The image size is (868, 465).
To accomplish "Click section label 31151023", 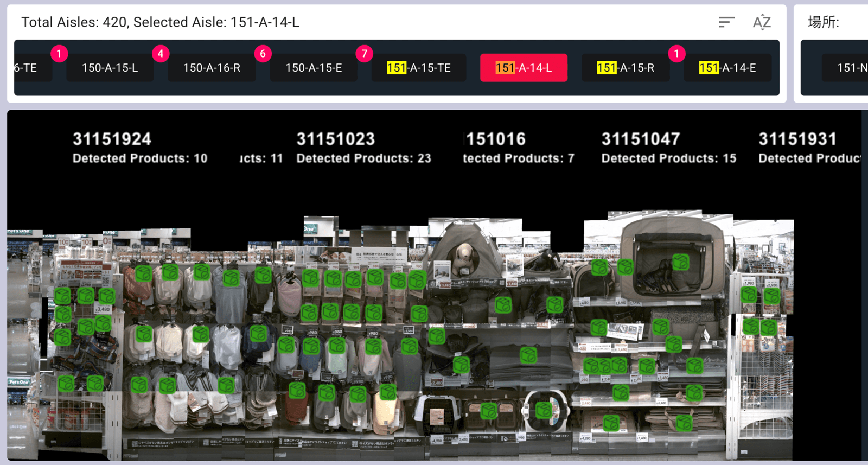I will click(x=336, y=139).
